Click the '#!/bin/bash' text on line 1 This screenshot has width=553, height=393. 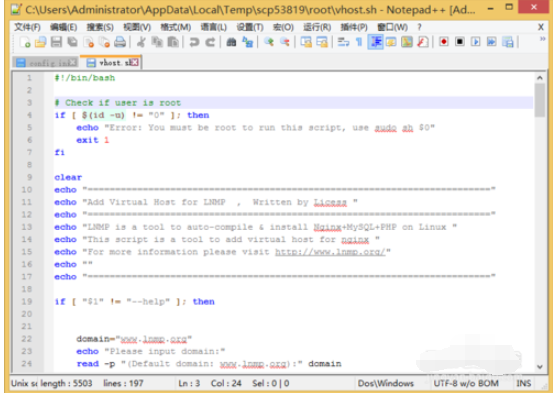point(85,78)
